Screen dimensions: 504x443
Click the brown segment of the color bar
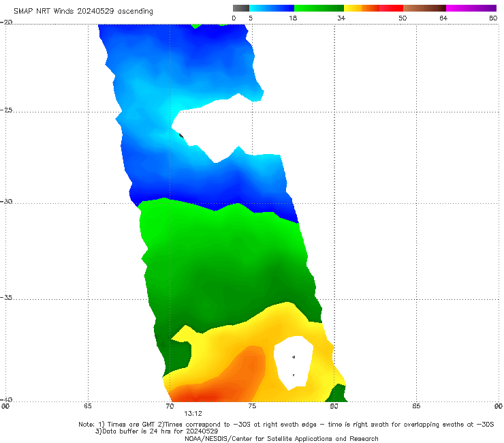click(x=424, y=8)
